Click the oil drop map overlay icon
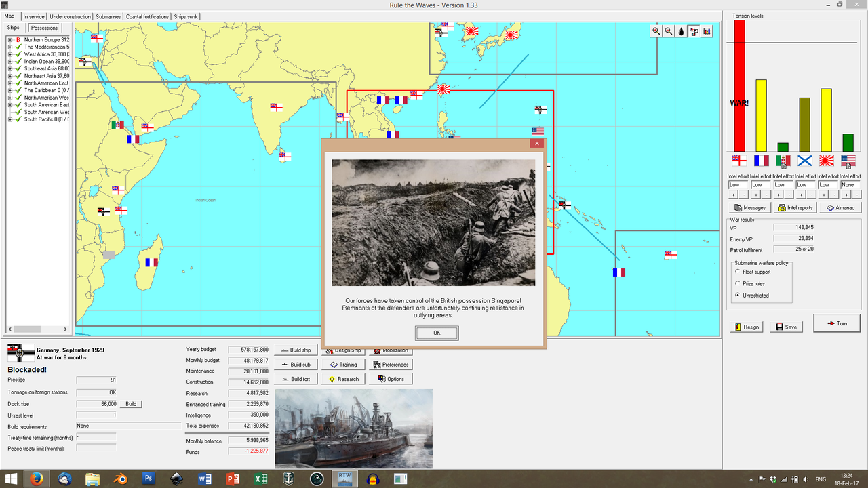This screenshot has height=488, width=868. [x=681, y=30]
